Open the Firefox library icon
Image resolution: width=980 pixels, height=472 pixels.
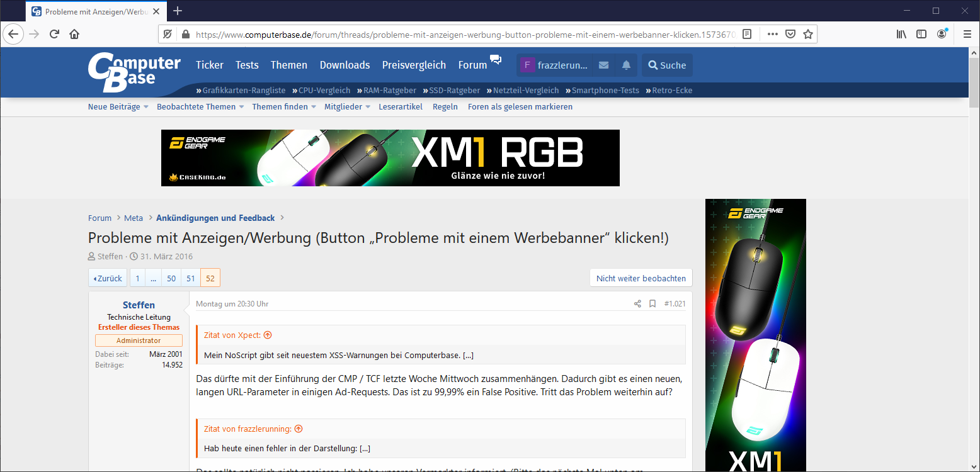tap(902, 34)
